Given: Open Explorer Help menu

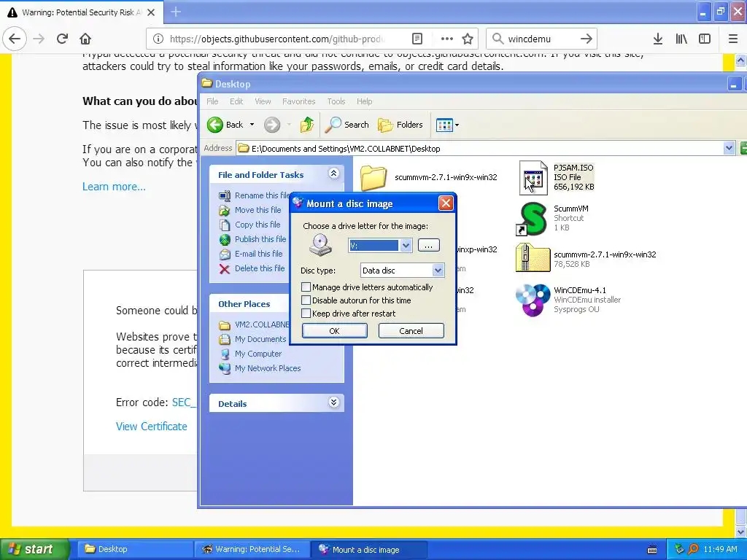Looking at the screenshot, I should pos(365,101).
